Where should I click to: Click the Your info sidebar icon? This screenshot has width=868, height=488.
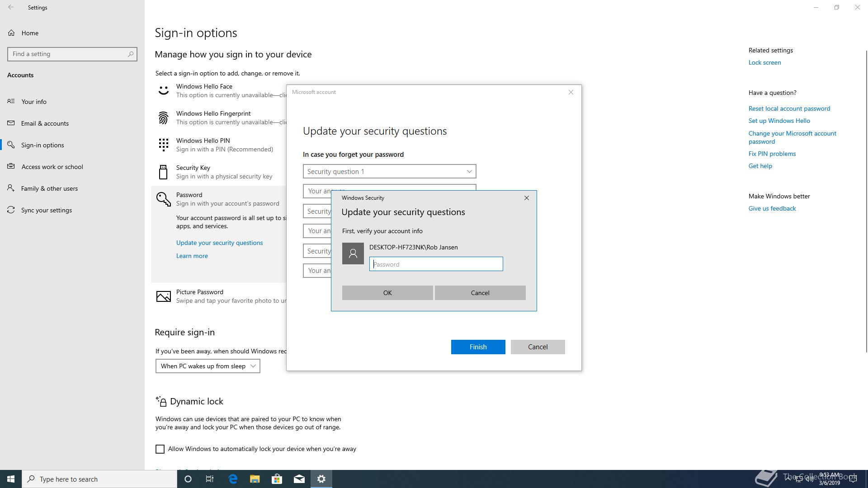[x=11, y=101]
